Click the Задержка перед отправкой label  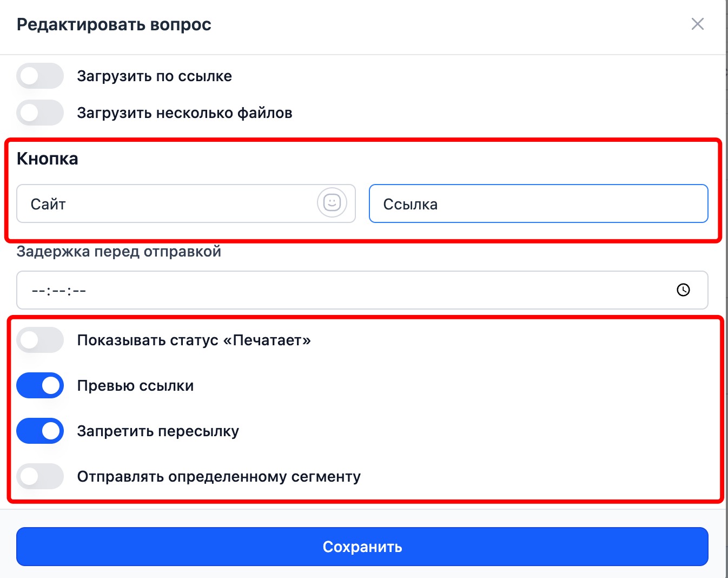point(119,252)
